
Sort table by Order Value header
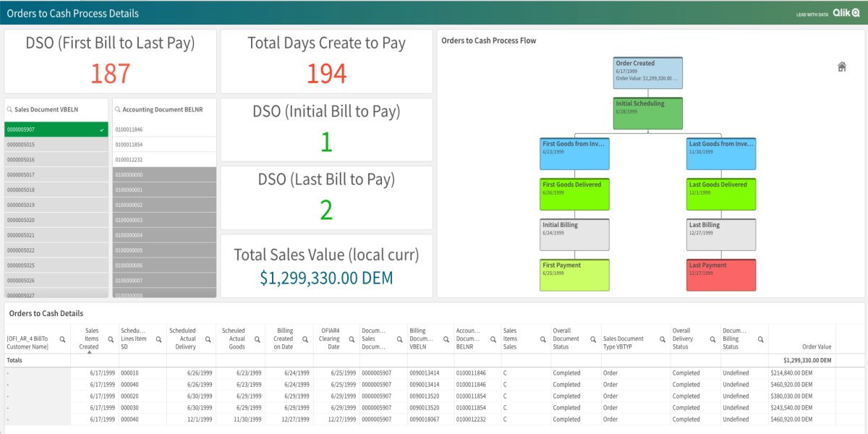pyautogui.click(x=815, y=346)
